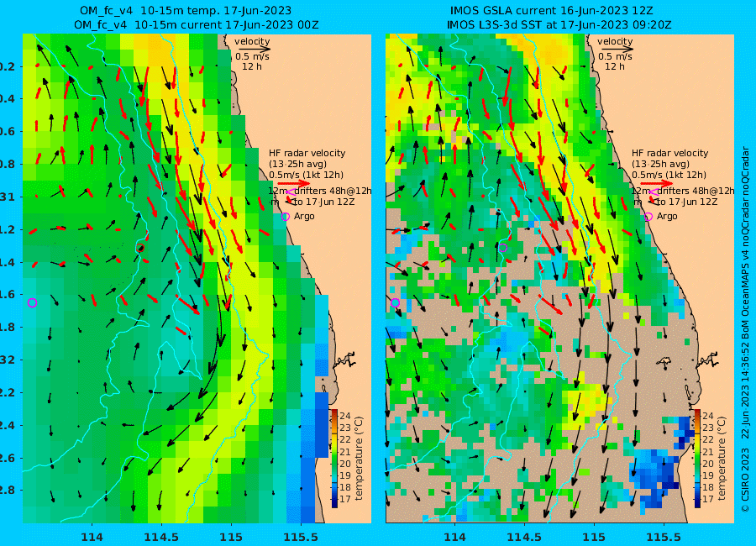Click 'temperature (°C)' label beside left color bar
The height and width of the screenshot is (546, 756).
click(360, 459)
